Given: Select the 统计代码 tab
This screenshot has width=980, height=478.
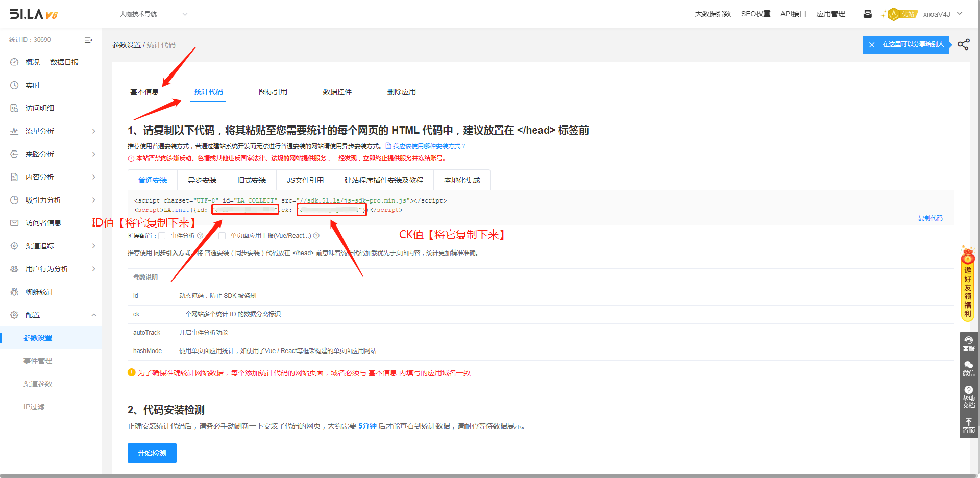Looking at the screenshot, I should point(208,92).
